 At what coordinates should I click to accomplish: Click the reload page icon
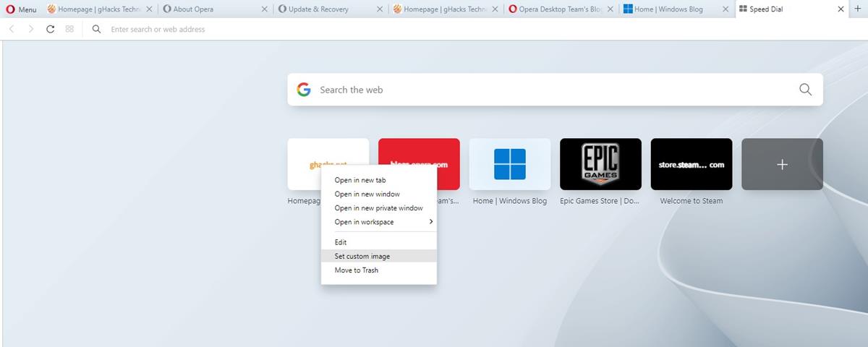point(50,30)
